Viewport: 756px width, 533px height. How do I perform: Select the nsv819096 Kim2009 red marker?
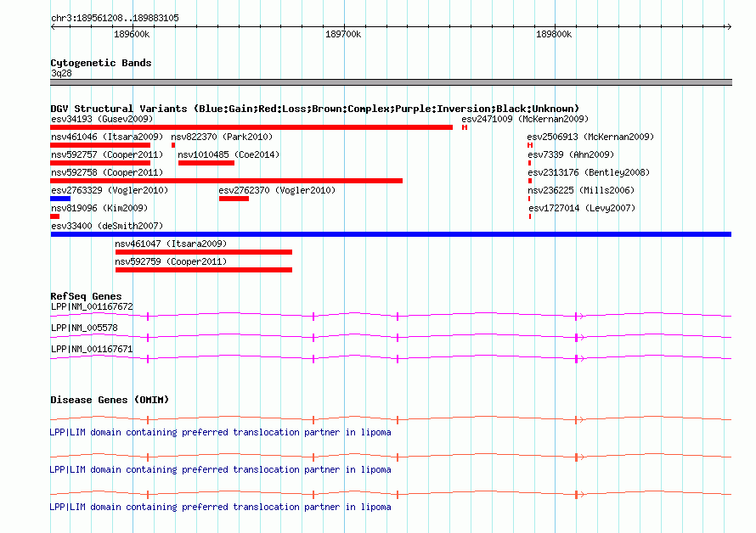(x=54, y=216)
